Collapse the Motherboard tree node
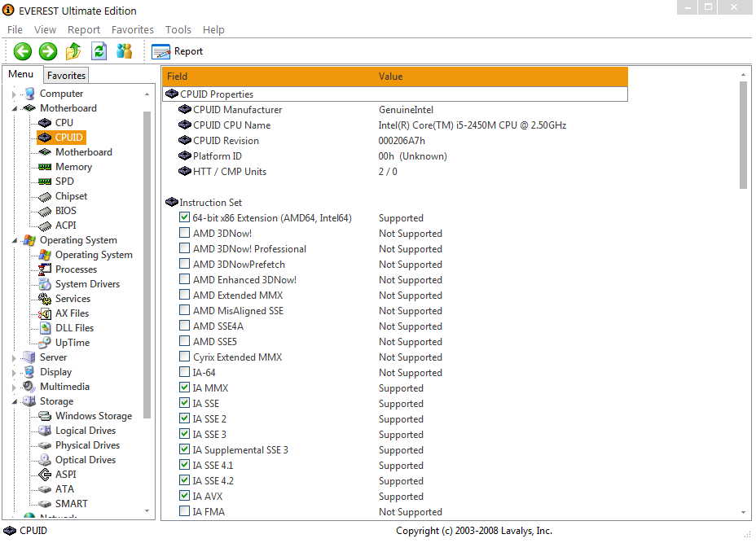Viewport: 756px width, 543px height. point(15,108)
